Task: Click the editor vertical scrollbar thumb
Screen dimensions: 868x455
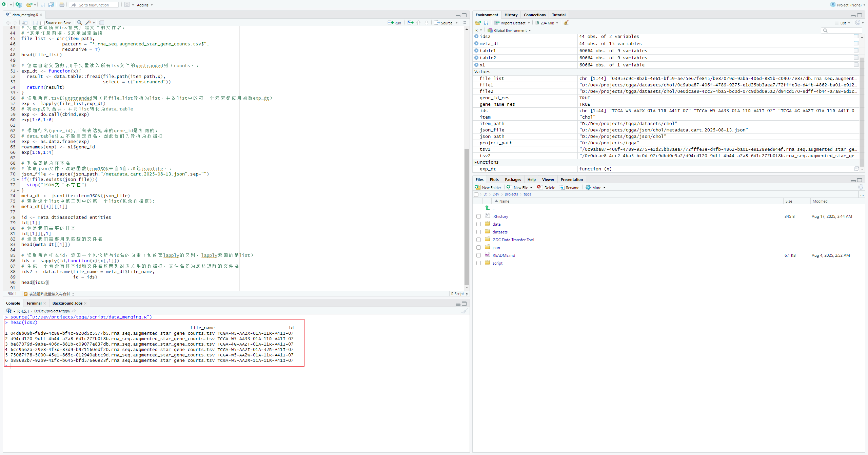Action: tap(467, 217)
